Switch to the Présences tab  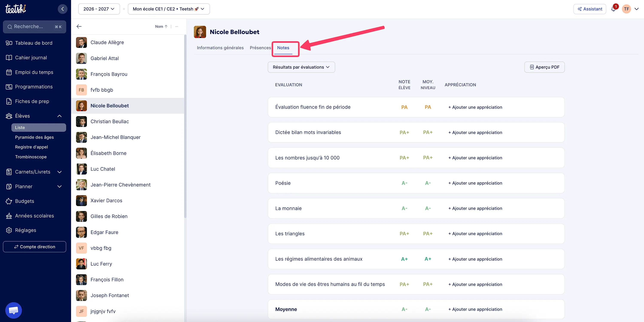click(x=260, y=48)
